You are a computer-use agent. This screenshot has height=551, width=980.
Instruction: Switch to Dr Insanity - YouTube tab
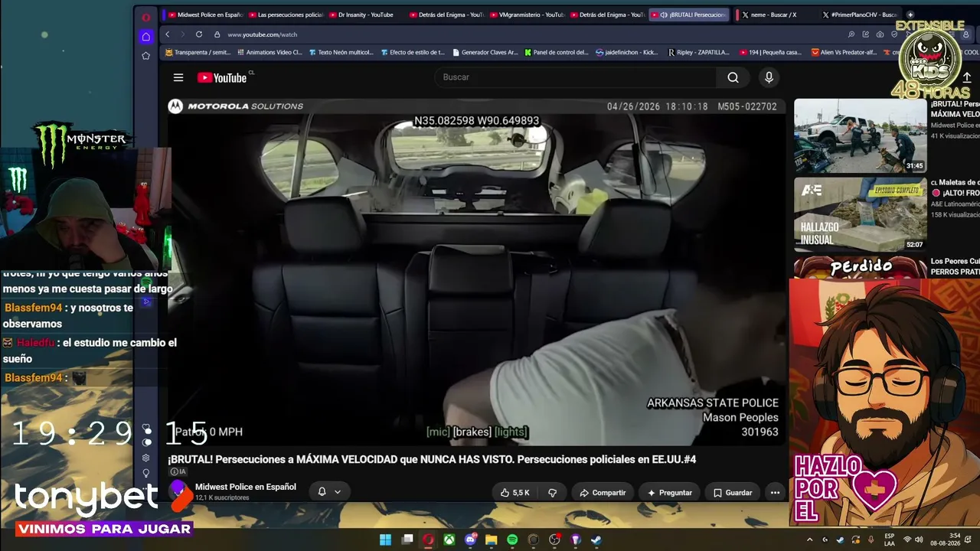coord(366,15)
